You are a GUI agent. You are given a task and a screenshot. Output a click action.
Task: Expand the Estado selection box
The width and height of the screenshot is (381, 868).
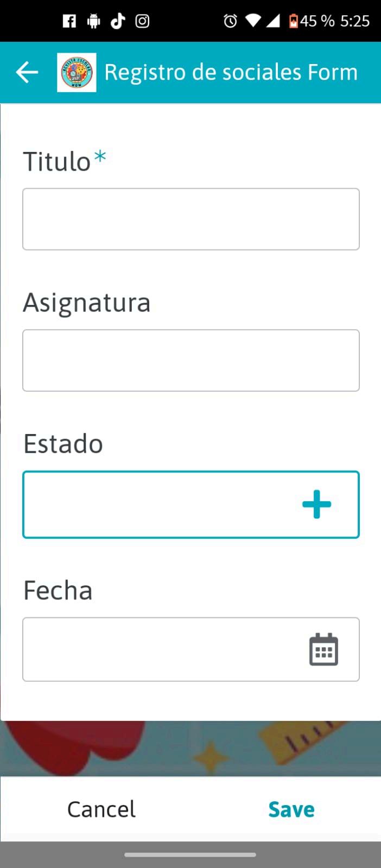[190, 505]
